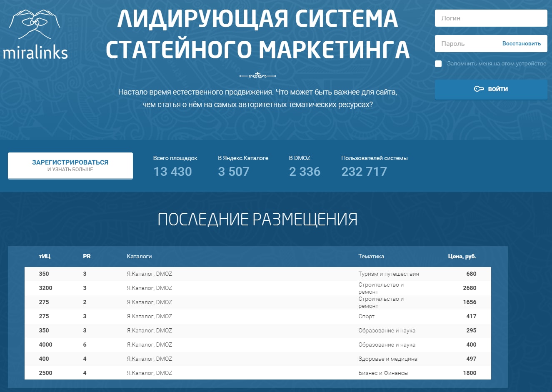Viewport: 552px width, 392px height.
Task: Click the В DMOZ value 2 336
Action: pyautogui.click(x=305, y=172)
